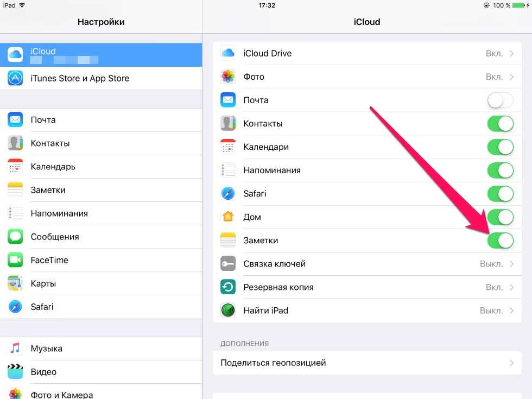Tap the Резервная копия label
Viewport: 532px width, 399px height.
[278, 287]
